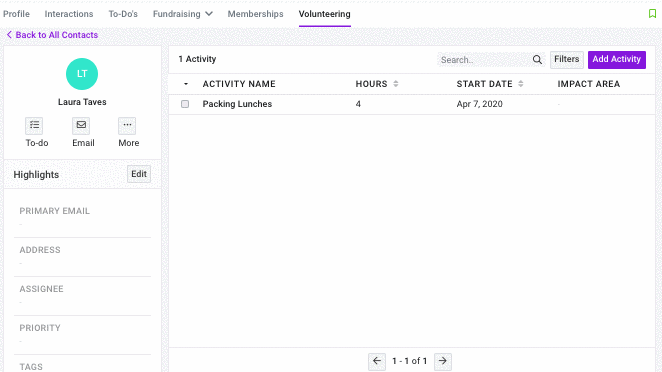The width and height of the screenshot is (662, 372).
Task: Click the hours value 4
Action: 358,104
